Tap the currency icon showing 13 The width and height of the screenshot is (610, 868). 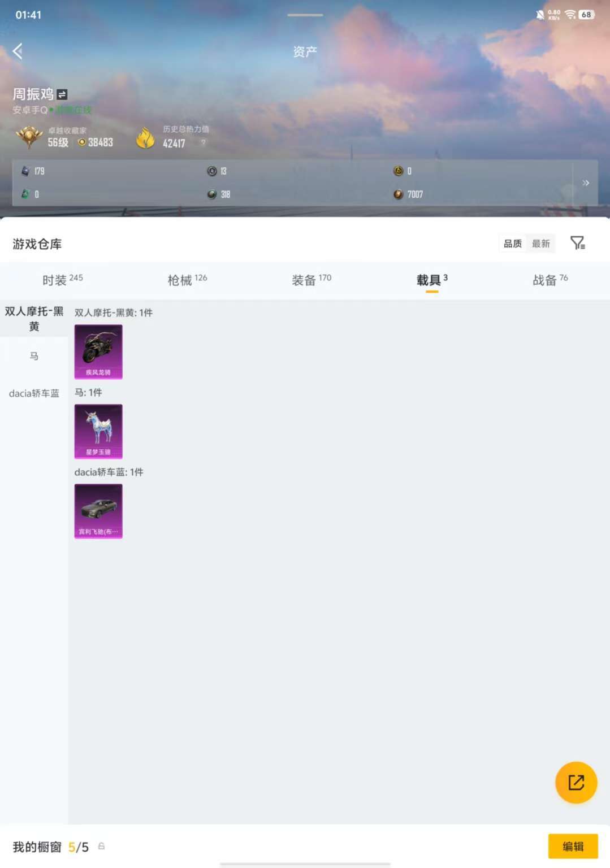(x=212, y=171)
